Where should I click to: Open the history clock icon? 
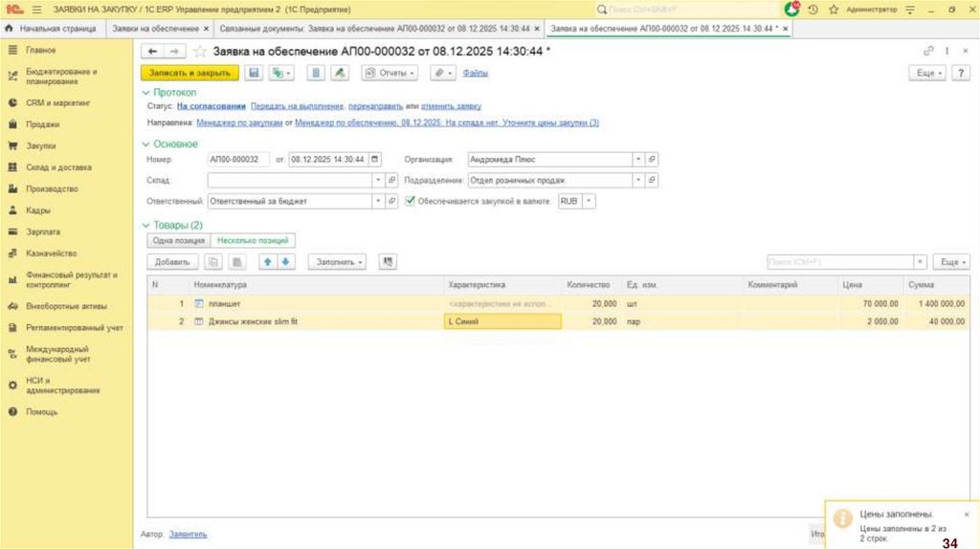point(813,10)
